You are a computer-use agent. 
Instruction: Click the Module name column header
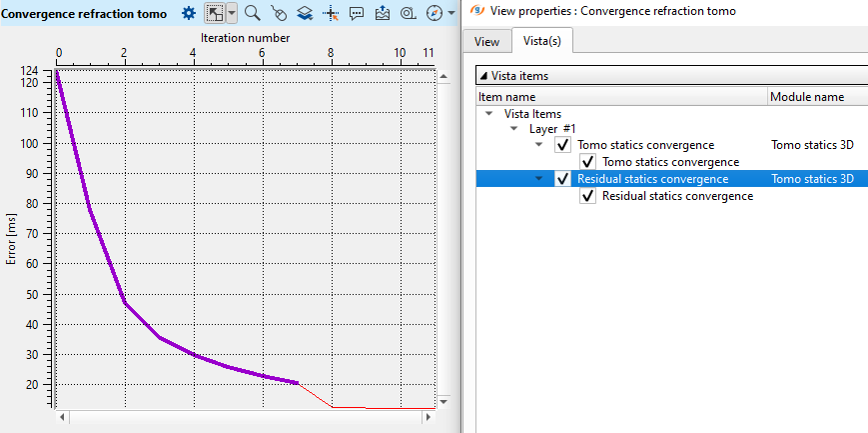(818, 97)
